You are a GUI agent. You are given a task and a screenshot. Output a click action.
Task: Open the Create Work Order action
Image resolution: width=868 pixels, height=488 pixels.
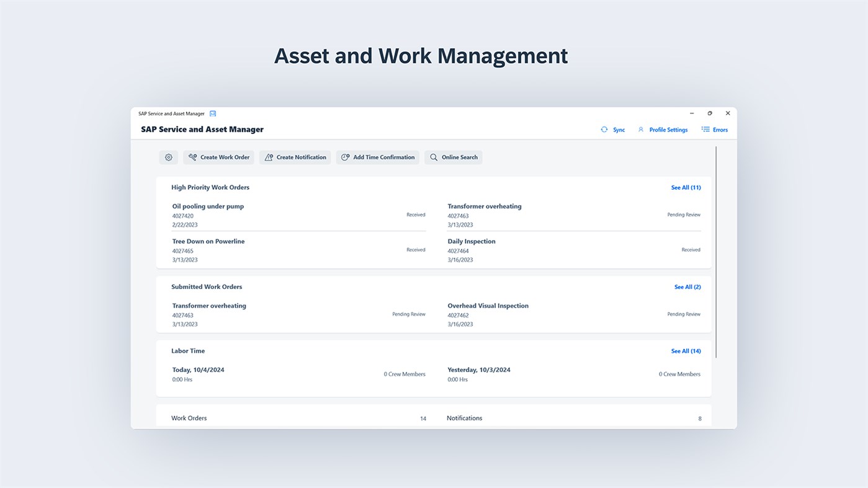218,157
